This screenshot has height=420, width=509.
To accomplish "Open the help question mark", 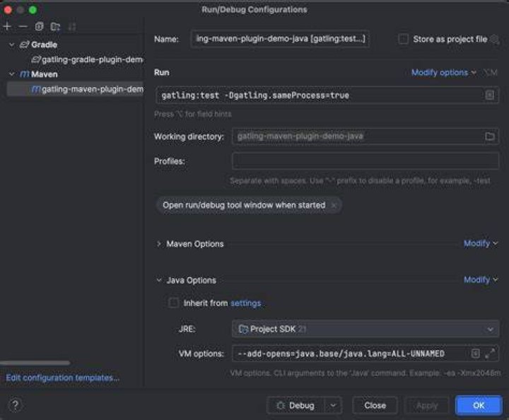I will tap(15, 405).
